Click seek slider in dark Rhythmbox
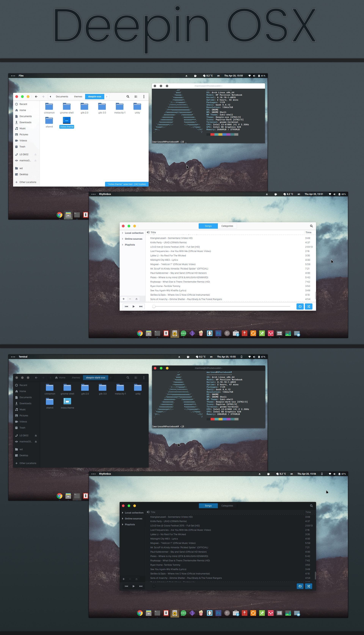 click(221, 586)
